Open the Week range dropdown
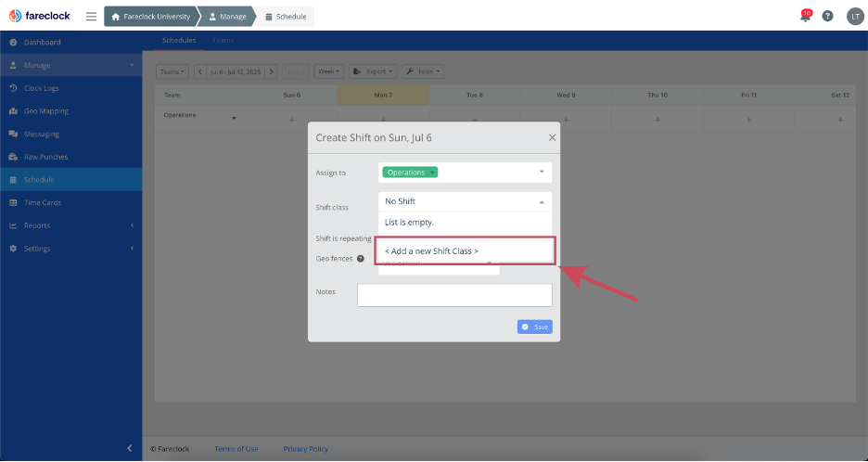 click(x=329, y=71)
